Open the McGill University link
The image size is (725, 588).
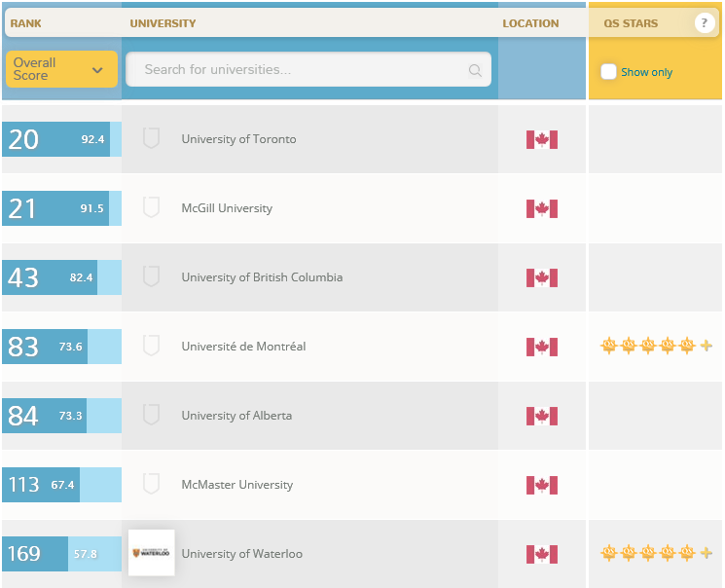point(227,208)
